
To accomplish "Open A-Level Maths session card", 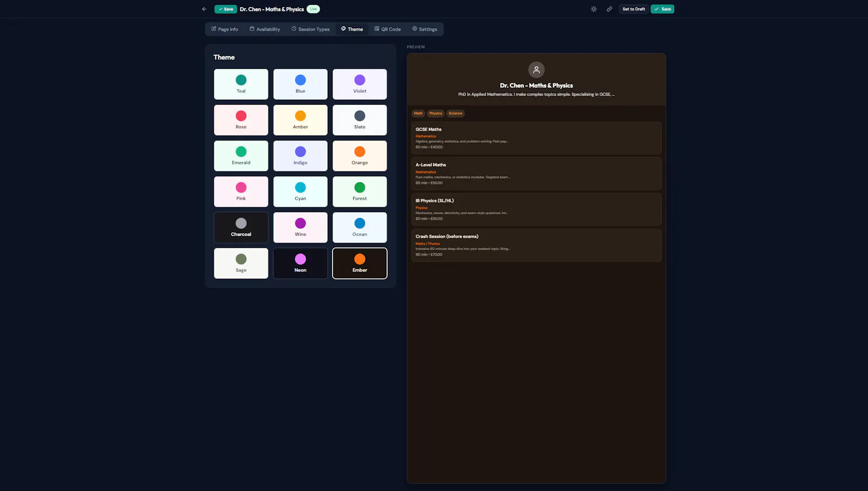I will [536, 174].
